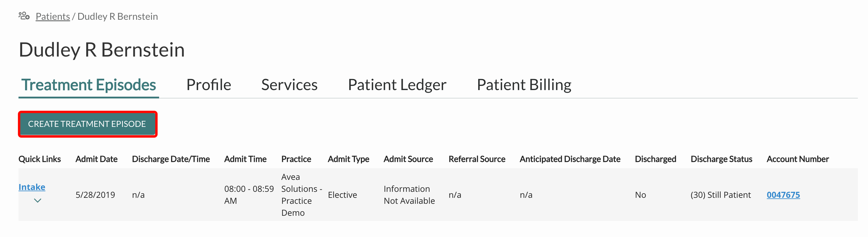This screenshot has height=237, width=868.
Task: Switch to the Profile tab
Action: 209,85
